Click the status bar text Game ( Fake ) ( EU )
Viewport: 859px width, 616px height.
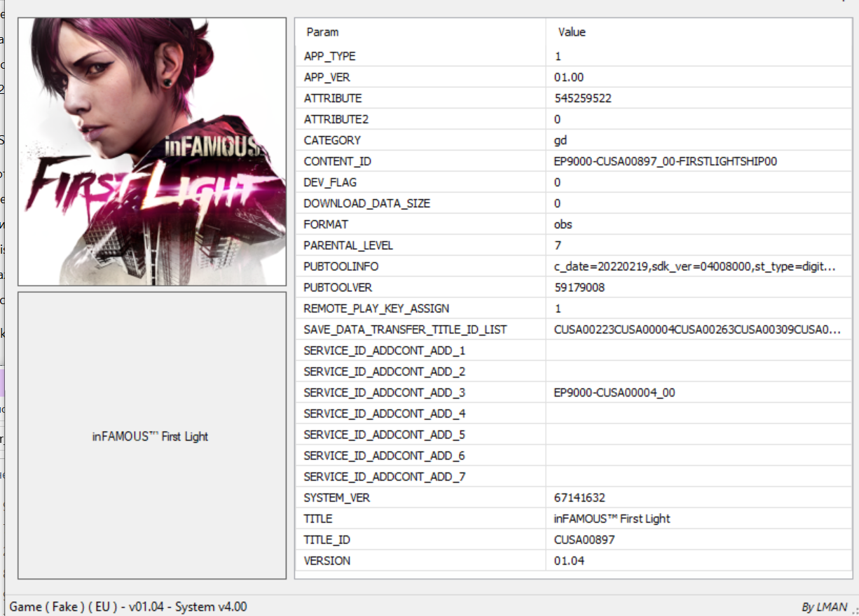64,607
